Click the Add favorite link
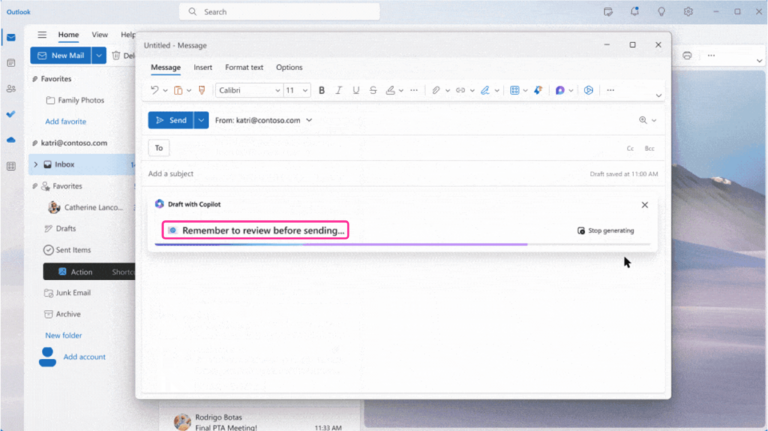768x431 pixels. (65, 121)
